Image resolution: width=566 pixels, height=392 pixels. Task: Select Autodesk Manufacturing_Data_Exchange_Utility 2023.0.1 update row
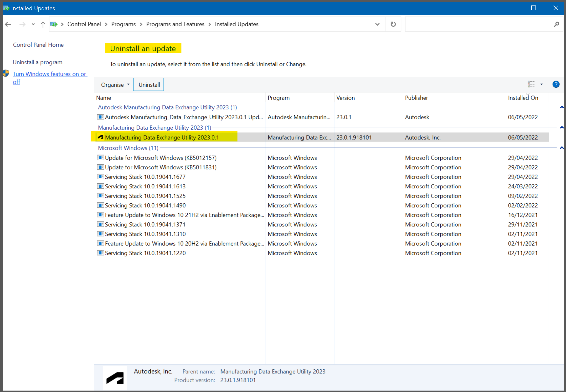[x=322, y=117]
